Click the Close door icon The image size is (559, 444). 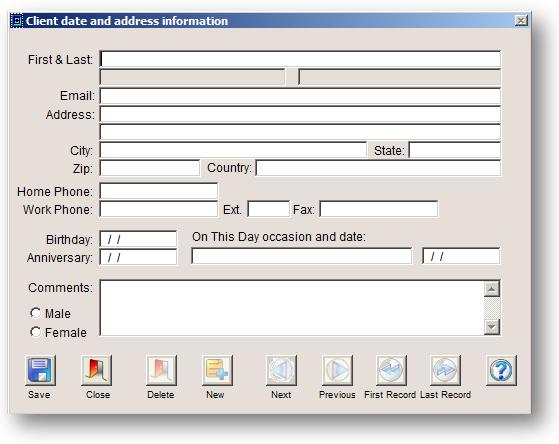(x=96, y=370)
